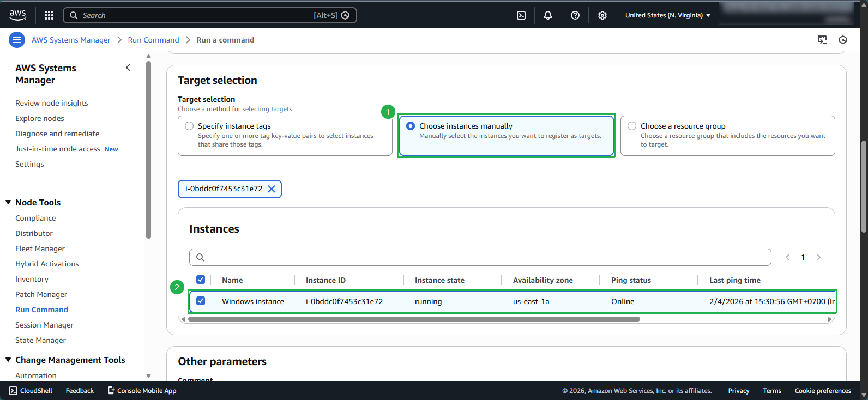
Task: Open Console Mobile App link
Action: pyautogui.click(x=142, y=391)
